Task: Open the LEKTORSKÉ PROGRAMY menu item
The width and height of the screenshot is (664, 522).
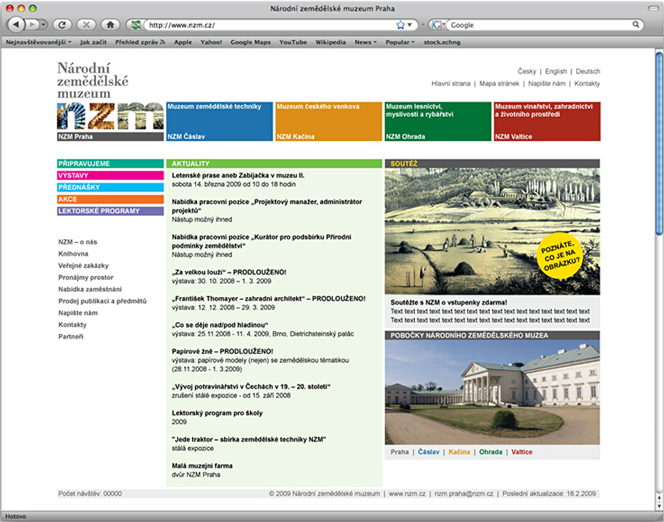Action: (110, 211)
